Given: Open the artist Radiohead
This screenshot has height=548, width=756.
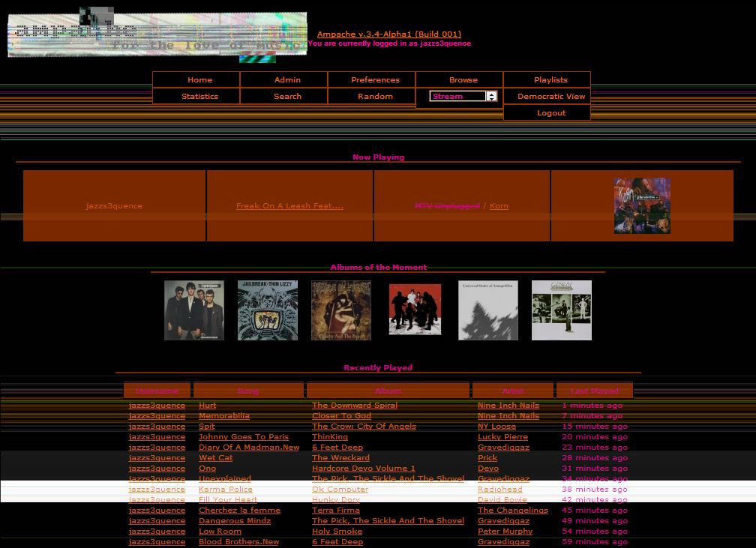Looking at the screenshot, I should coord(500,490).
